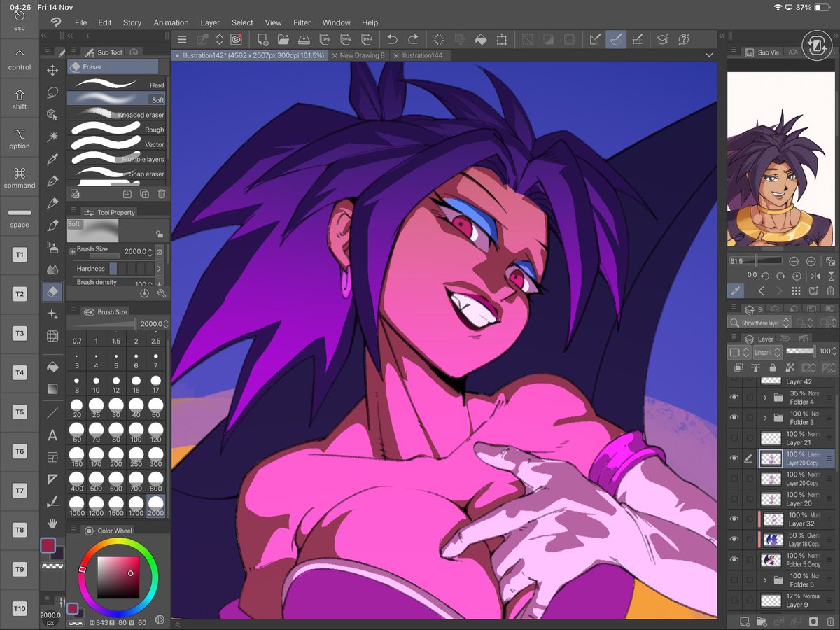
Task: Expand Folder 4 in Layer panel
Action: pos(765,398)
